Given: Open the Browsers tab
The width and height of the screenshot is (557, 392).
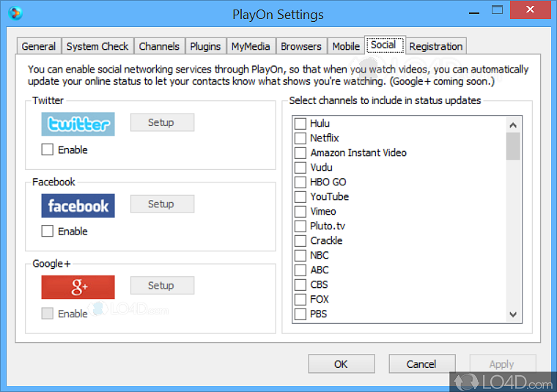Looking at the screenshot, I should 301,46.
